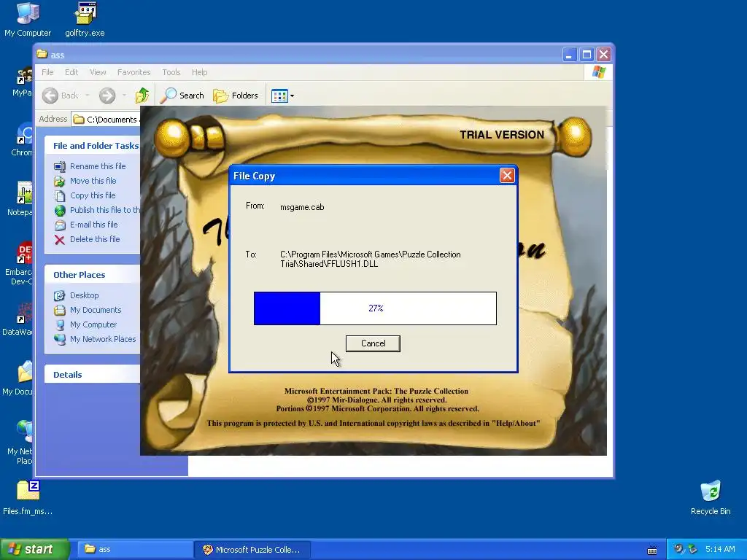Click Rename this file task
This screenshot has height=560, width=747.
pos(98,166)
